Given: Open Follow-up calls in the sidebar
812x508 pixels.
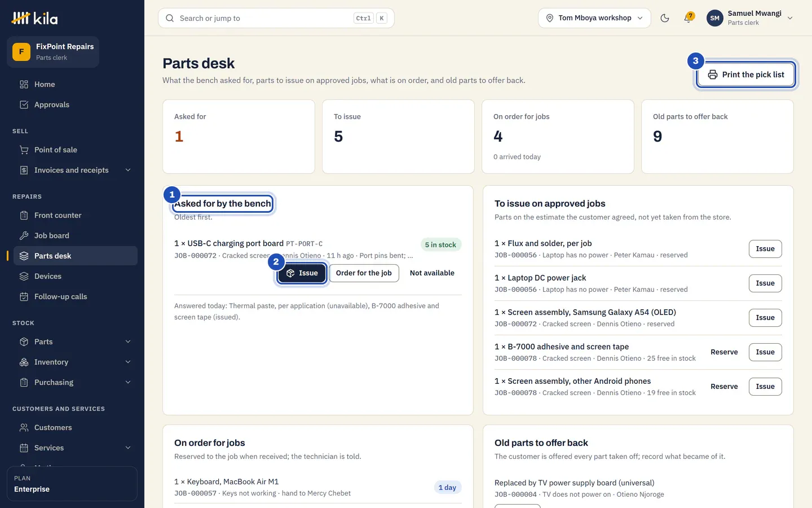Looking at the screenshot, I should point(76,297).
